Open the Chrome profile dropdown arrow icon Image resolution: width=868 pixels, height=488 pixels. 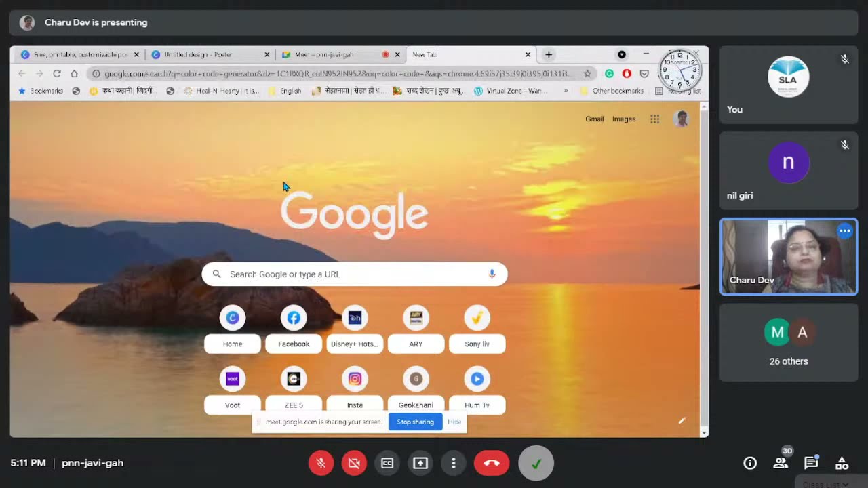click(x=622, y=54)
